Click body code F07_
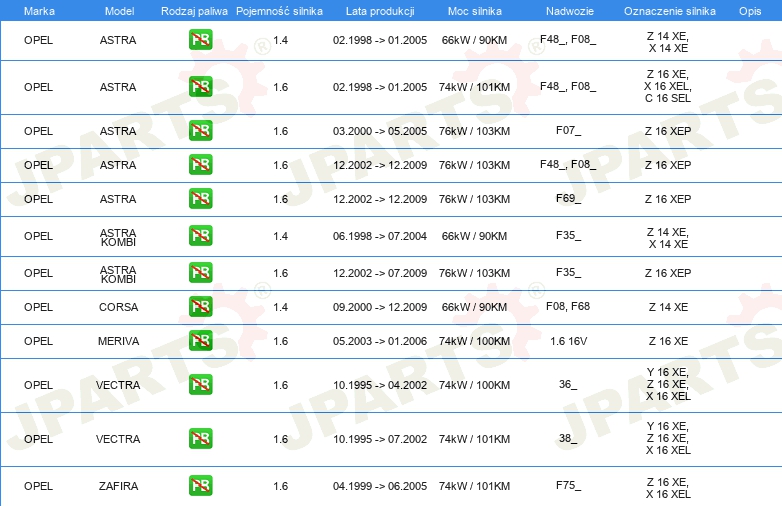782x506 pixels. [569, 131]
